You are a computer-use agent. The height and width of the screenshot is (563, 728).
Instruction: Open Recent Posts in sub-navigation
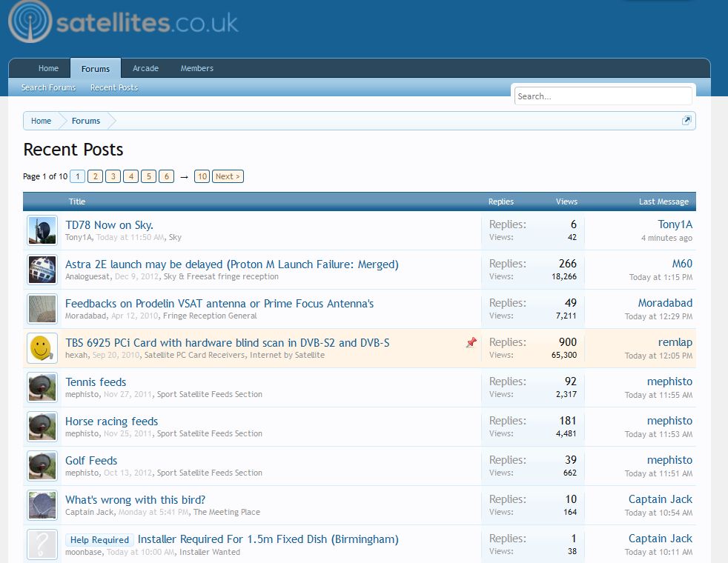[114, 87]
